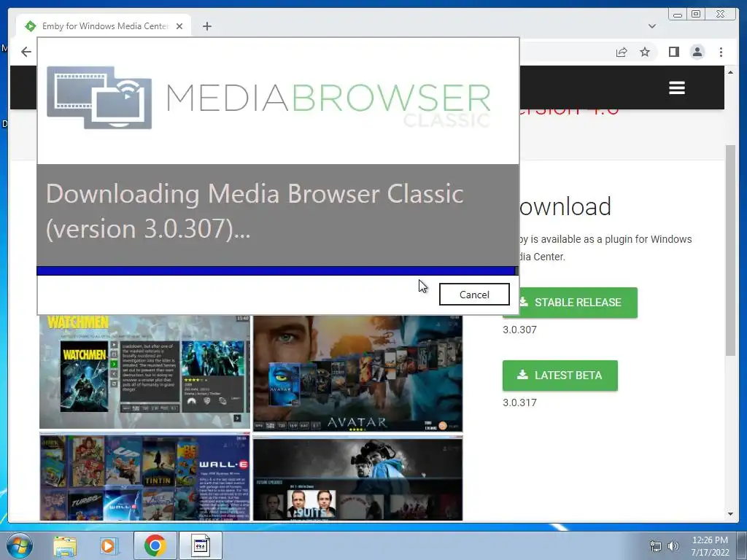Click the page scrollbar down arrow
The height and width of the screenshot is (560, 747).
(x=730, y=514)
